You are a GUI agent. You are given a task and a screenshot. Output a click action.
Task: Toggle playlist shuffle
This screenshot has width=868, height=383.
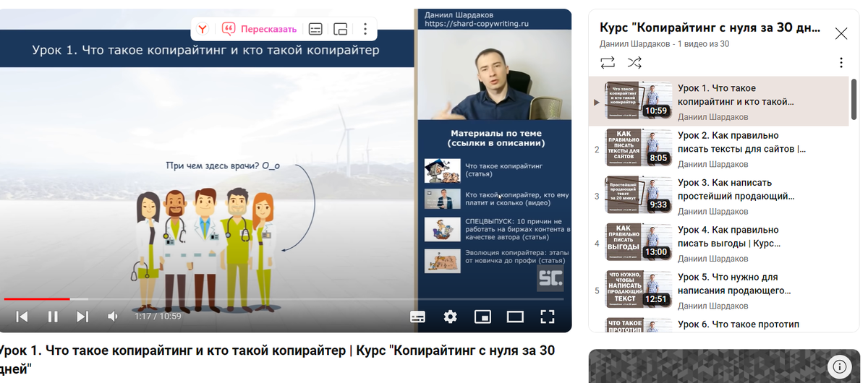pyautogui.click(x=634, y=63)
